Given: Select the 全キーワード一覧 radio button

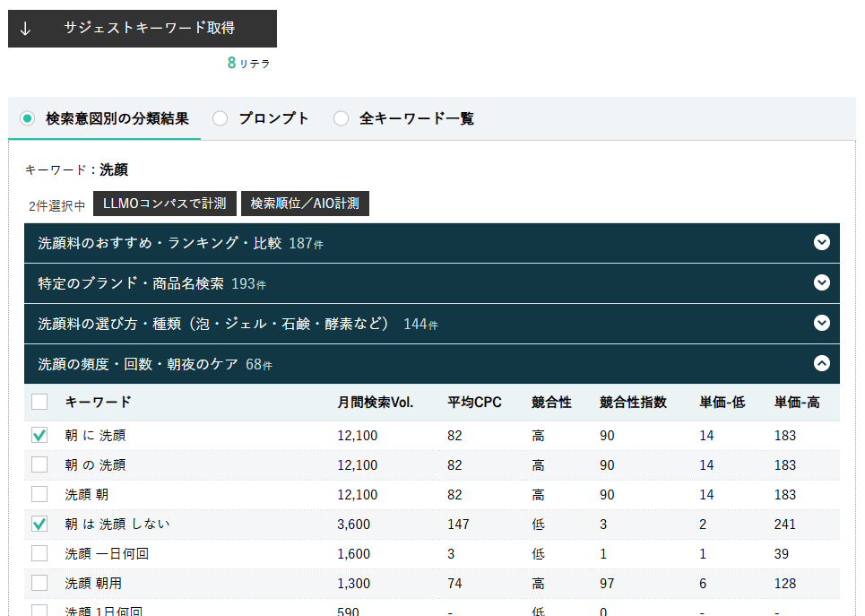Looking at the screenshot, I should coord(341,118).
